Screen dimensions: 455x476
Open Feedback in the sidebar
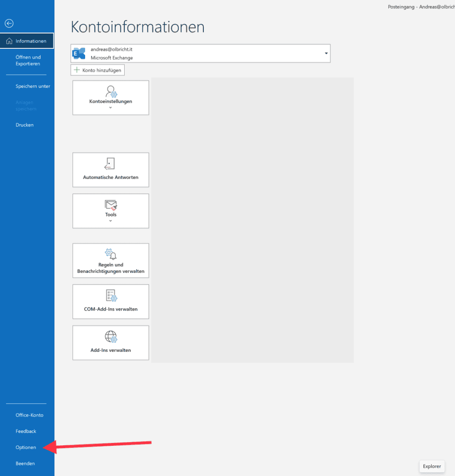(x=26, y=431)
